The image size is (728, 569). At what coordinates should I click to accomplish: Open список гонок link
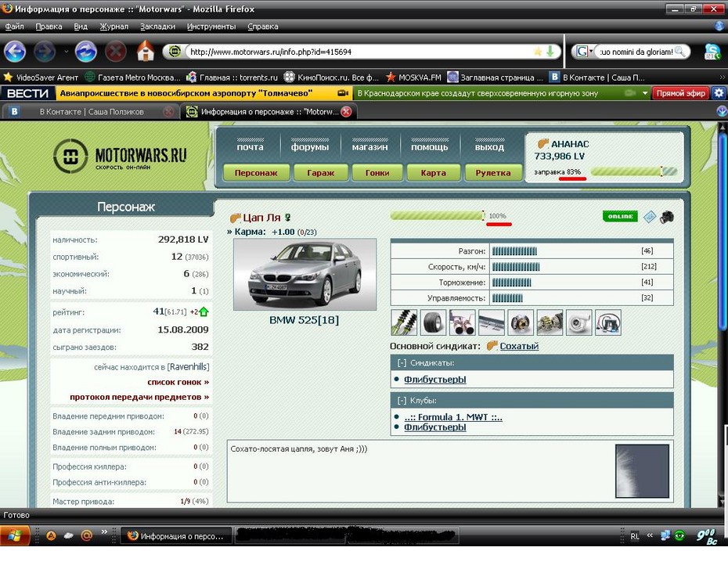coord(178,382)
